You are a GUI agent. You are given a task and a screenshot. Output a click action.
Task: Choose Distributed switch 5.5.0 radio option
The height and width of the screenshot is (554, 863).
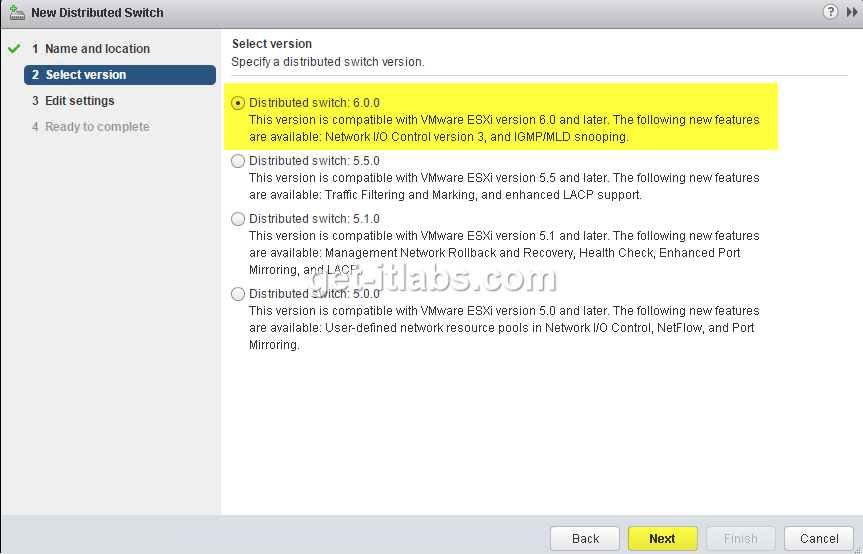tap(238, 161)
